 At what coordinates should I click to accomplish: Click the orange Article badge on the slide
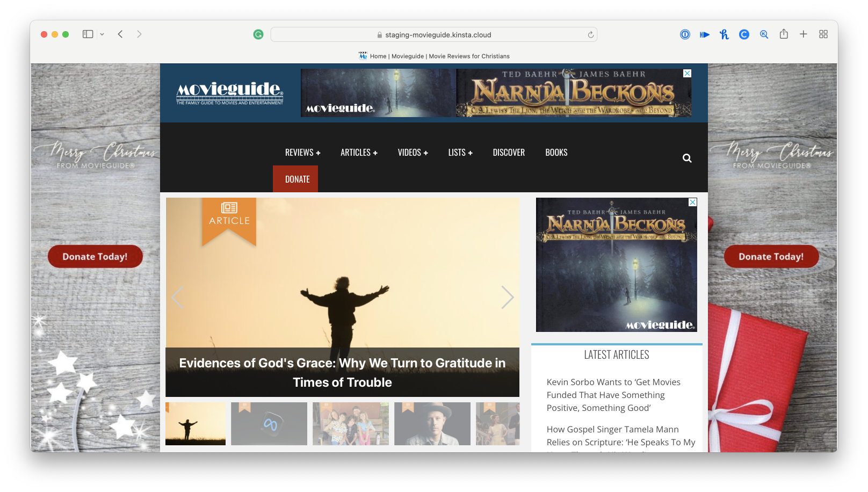click(x=229, y=221)
